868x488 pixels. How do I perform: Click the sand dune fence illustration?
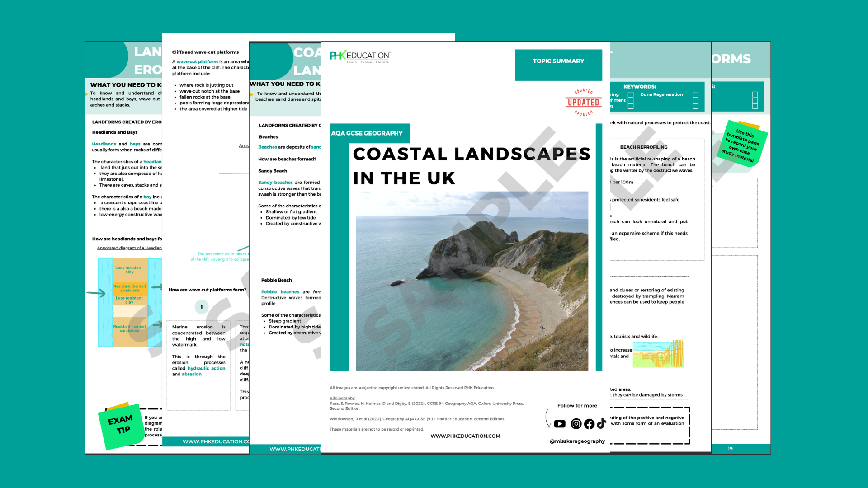(658, 354)
